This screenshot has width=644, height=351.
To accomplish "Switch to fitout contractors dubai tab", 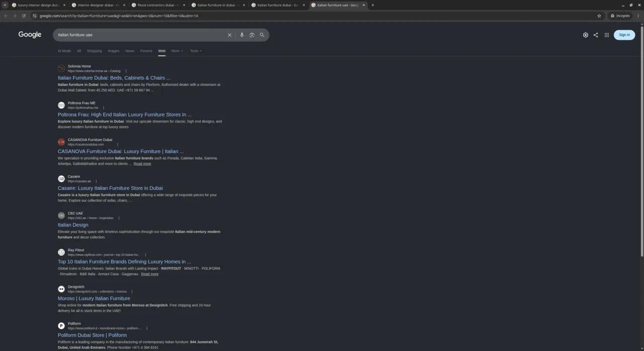I will point(158,5).
